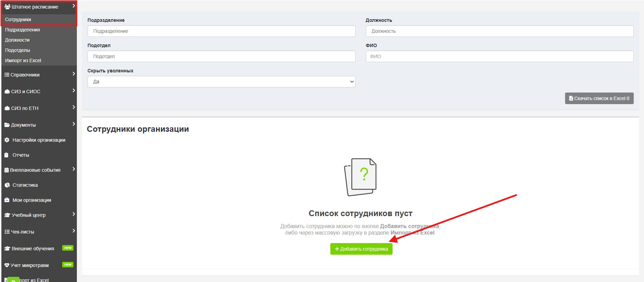Click the new badge beside Внешние обучения
The width and height of the screenshot is (644, 282).
[x=68, y=248]
